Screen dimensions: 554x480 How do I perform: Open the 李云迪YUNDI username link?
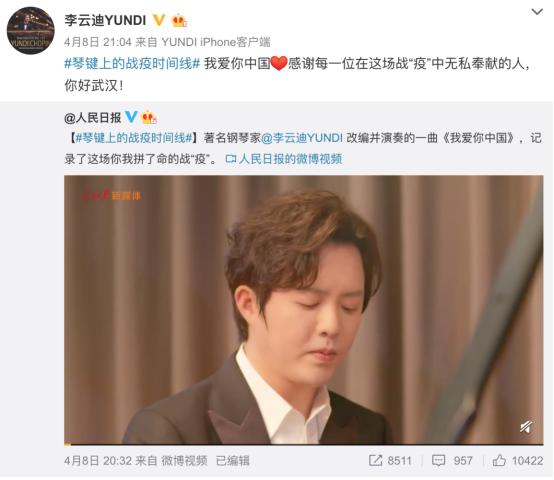105,20
